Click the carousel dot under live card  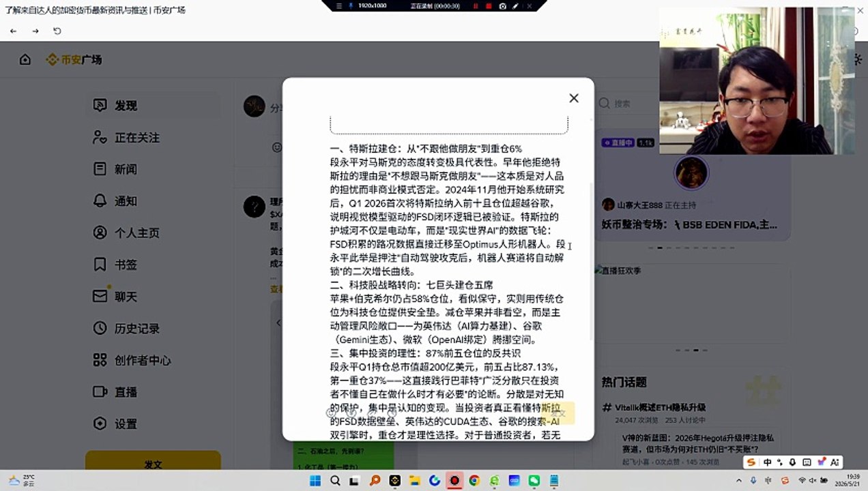660,248
